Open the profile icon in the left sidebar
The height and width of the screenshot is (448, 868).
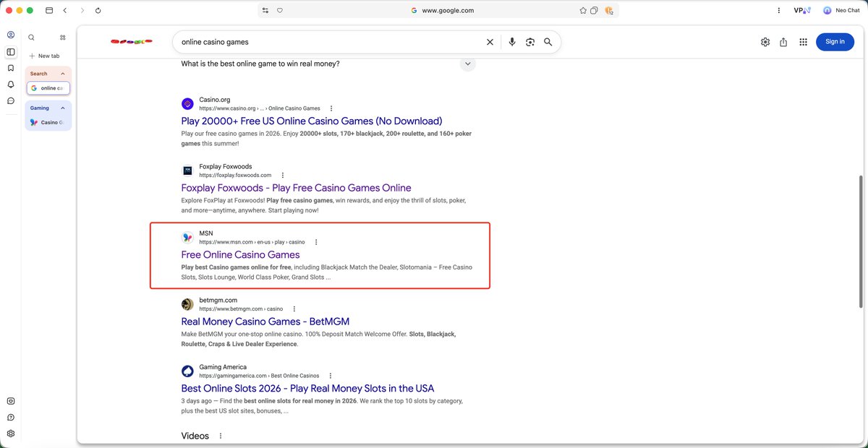(11, 35)
